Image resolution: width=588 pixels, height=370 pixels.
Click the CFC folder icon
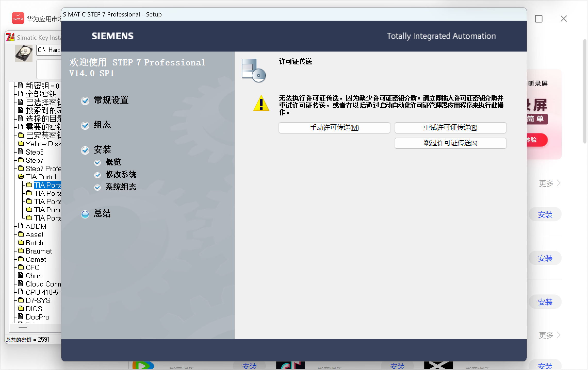[21, 267]
